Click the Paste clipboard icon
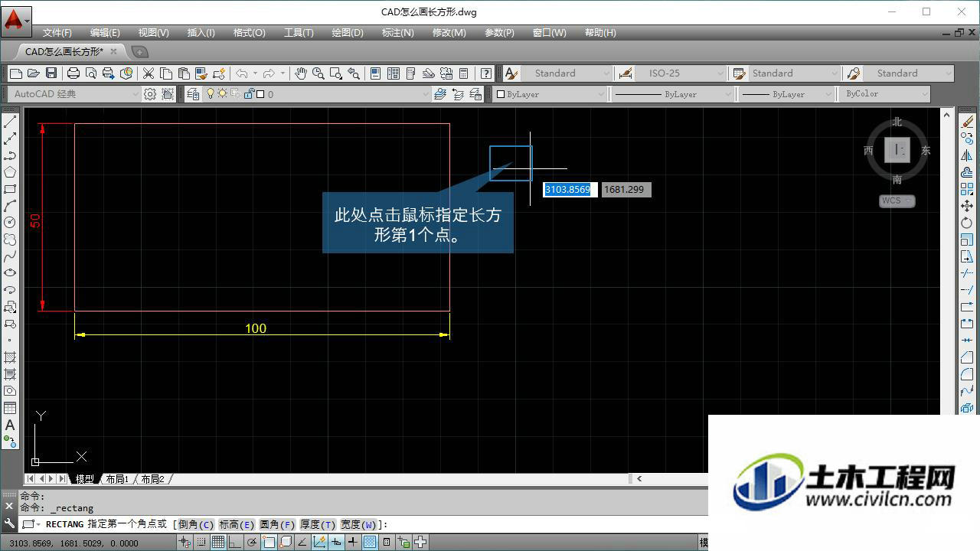The width and height of the screenshot is (980, 551). click(184, 73)
